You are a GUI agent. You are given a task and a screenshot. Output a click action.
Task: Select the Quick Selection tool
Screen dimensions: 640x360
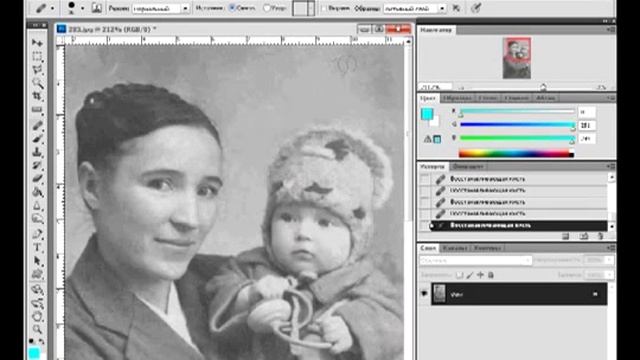(x=37, y=83)
